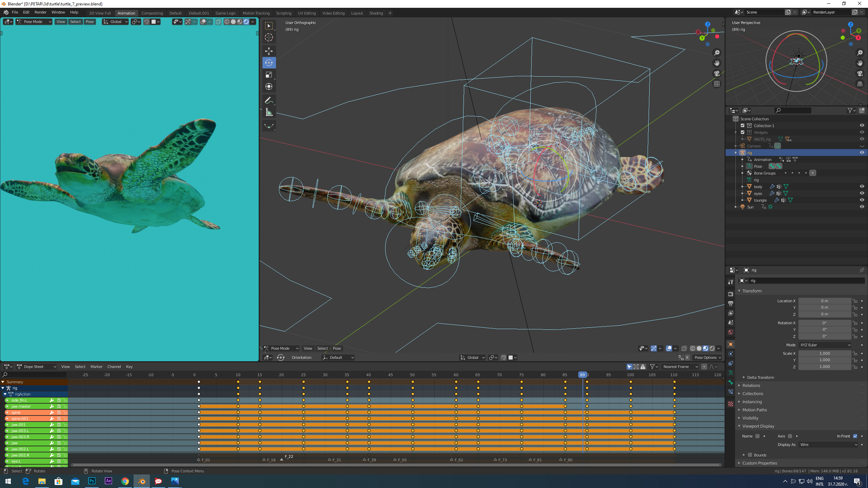Hide the body mesh in outliner
Image resolution: width=868 pixels, height=488 pixels.
(862, 186)
